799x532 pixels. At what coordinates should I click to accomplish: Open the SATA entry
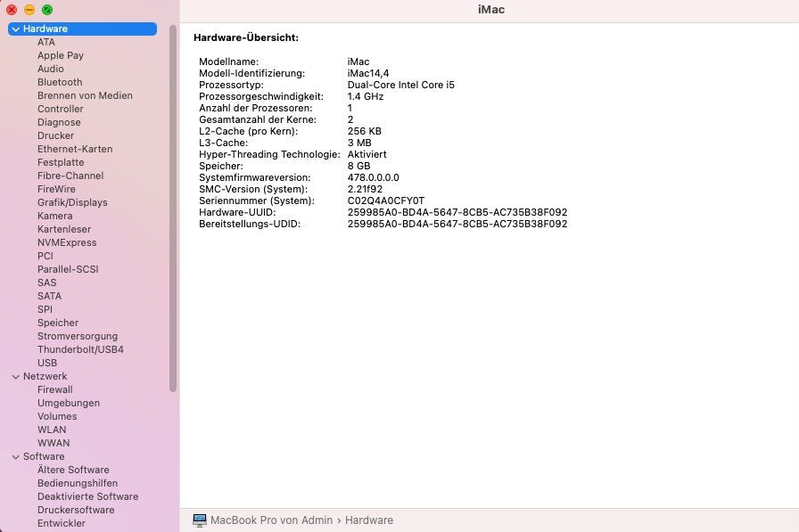click(x=49, y=296)
